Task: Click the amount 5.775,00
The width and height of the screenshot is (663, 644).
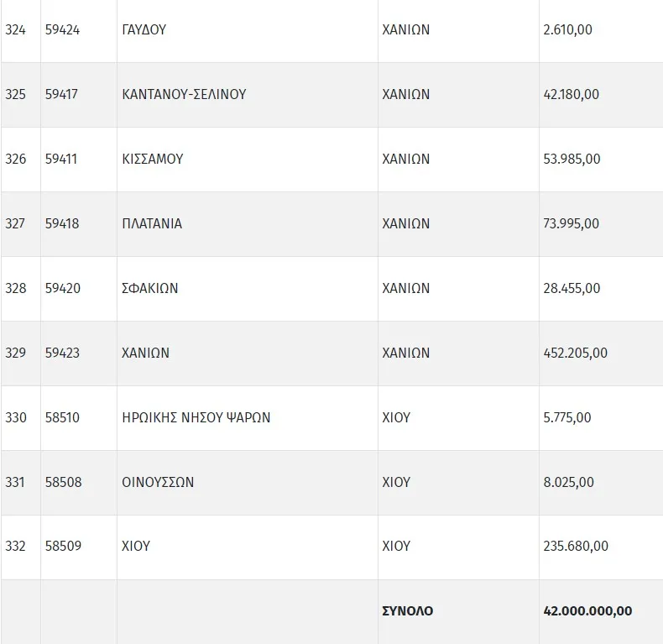Action: [x=567, y=417]
